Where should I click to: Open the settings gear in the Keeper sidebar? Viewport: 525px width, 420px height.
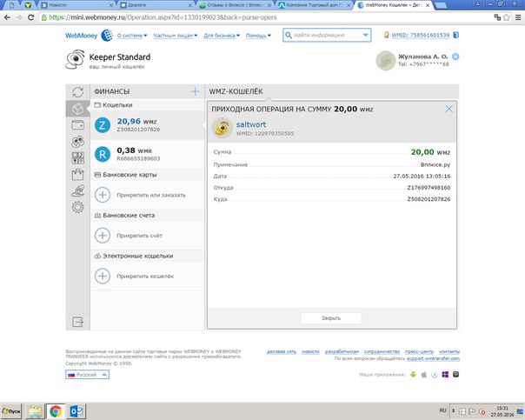point(77,207)
